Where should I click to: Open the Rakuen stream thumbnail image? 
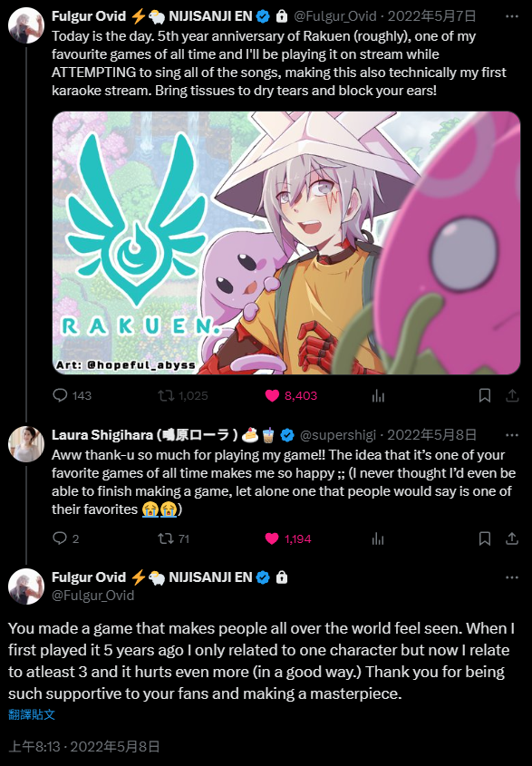coord(286,243)
